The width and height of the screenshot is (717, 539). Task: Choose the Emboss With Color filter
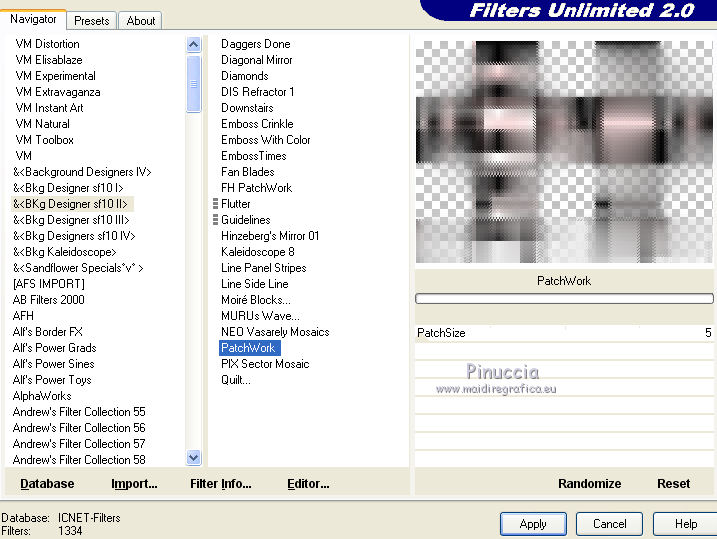pos(266,140)
